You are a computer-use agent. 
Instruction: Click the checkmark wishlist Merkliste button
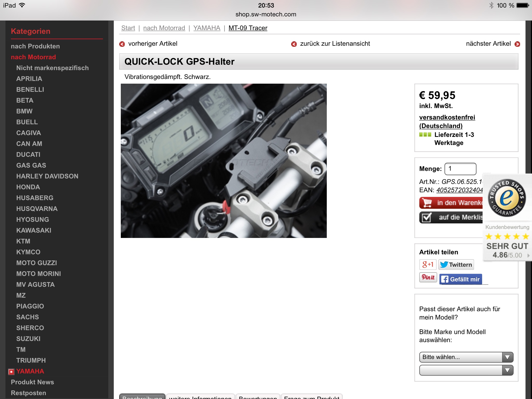(451, 217)
